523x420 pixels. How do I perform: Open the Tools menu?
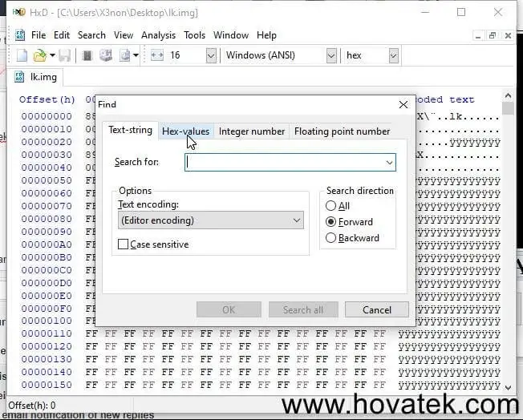(x=194, y=35)
